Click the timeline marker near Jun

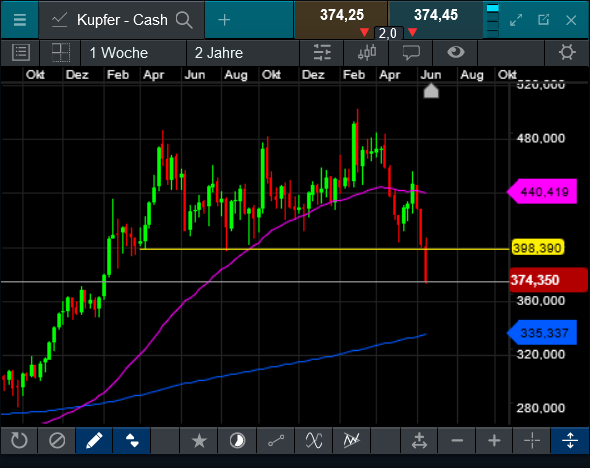click(431, 91)
